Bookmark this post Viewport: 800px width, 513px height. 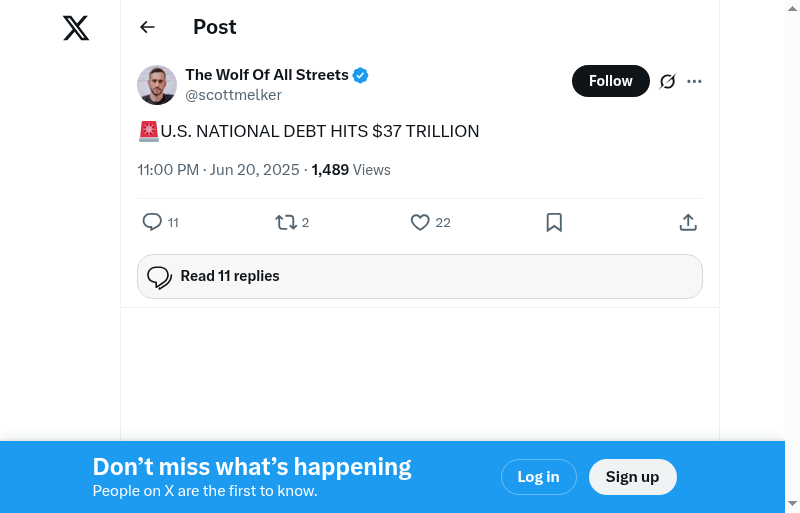(x=554, y=222)
